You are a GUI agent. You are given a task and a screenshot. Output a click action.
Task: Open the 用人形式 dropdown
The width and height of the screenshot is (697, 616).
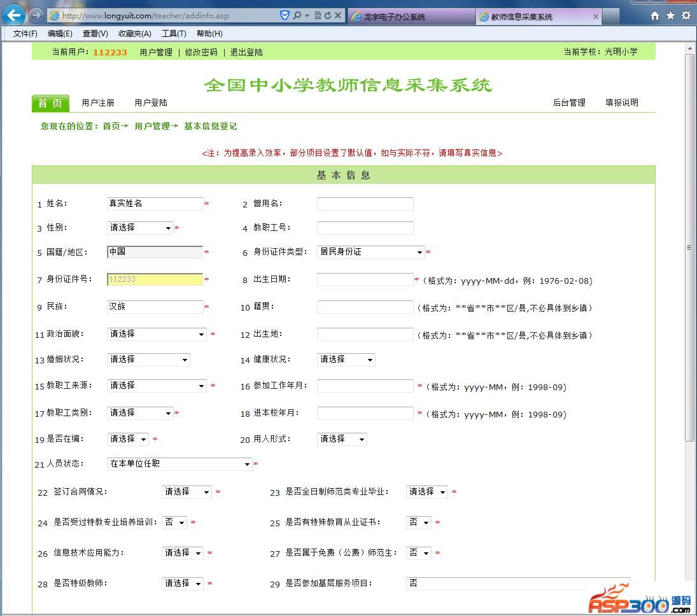pos(342,439)
